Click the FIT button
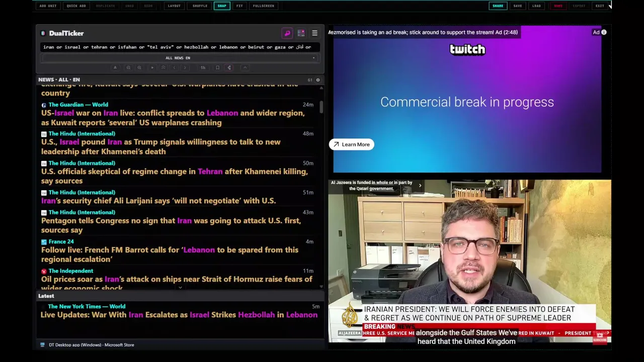 point(239,6)
